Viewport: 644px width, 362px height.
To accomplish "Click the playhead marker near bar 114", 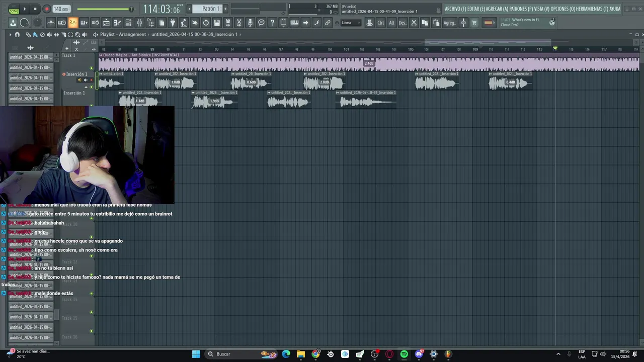I will [x=555, y=48].
